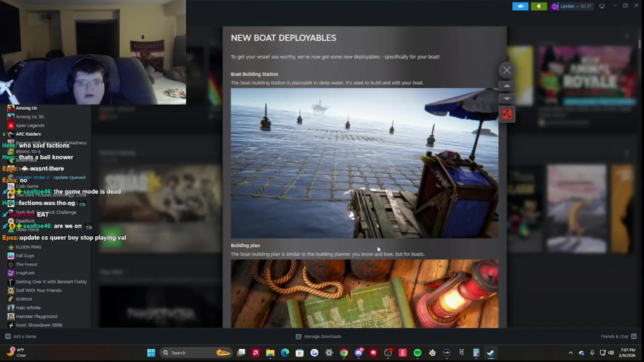Select Gridiron in library list
Screen dimensions: 644x362
[x=24, y=299]
